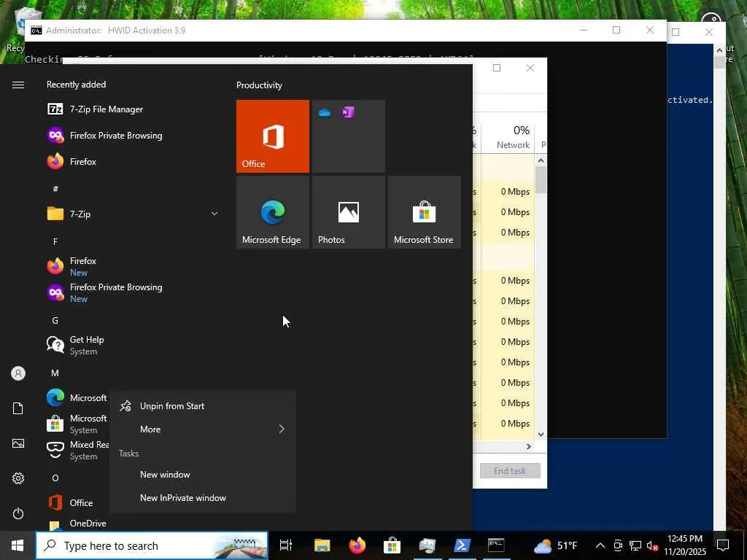Open the OneNote icon in the folder tile
747x560 pixels.
(347, 112)
